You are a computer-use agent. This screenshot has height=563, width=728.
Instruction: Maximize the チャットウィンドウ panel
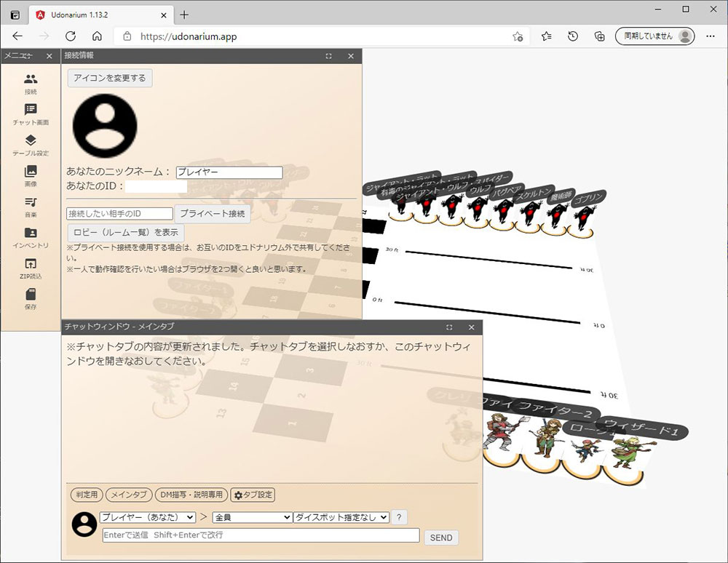click(x=449, y=327)
